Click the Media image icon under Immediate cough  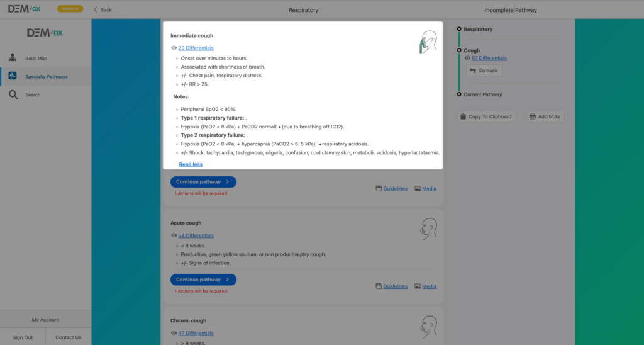click(x=418, y=188)
